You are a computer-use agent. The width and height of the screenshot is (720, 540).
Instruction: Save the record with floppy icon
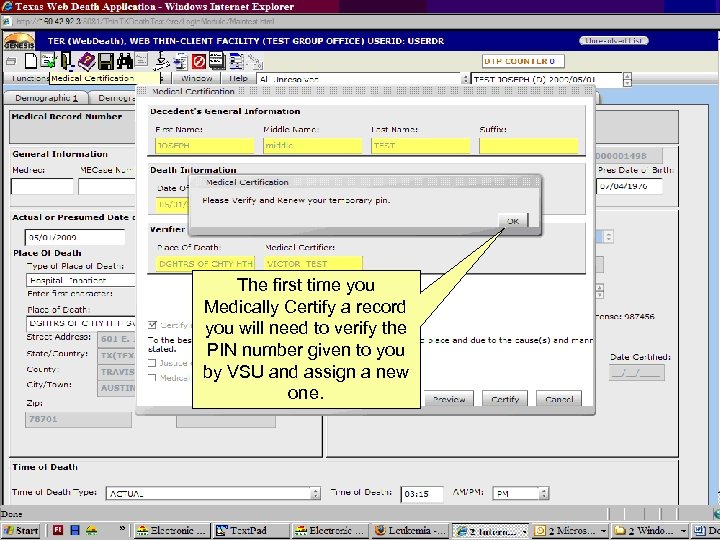point(106,61)
